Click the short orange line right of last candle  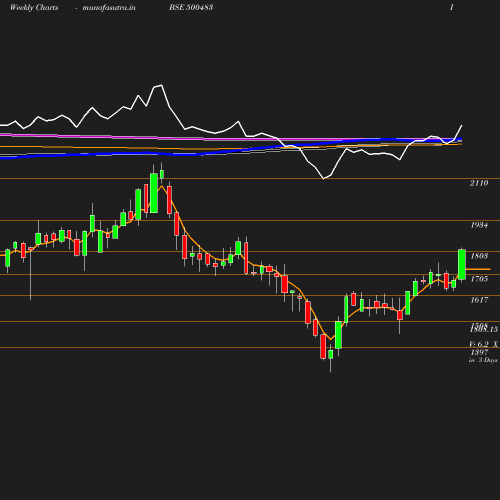click(x=478, y=269)
